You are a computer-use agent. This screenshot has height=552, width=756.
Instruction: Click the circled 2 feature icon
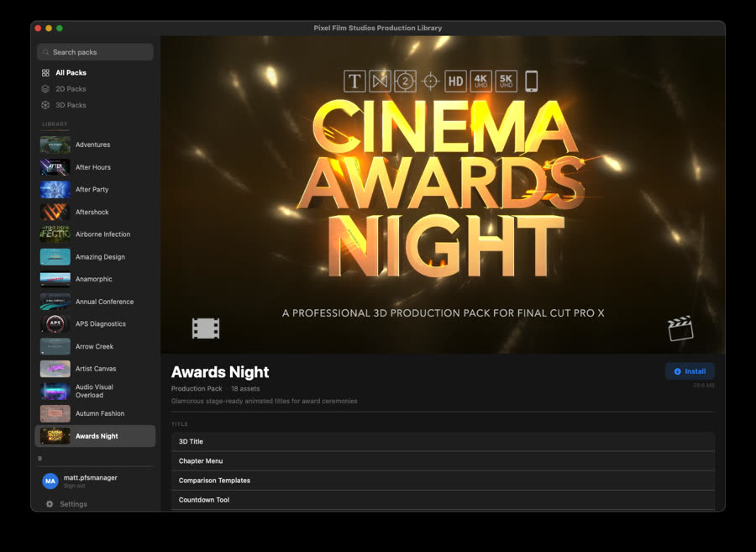point(405,81)
